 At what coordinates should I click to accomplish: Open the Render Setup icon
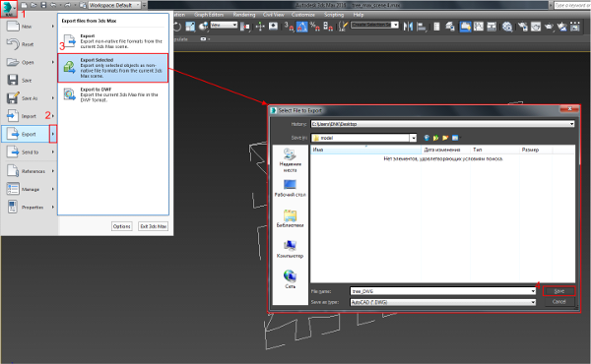point(522,27)
